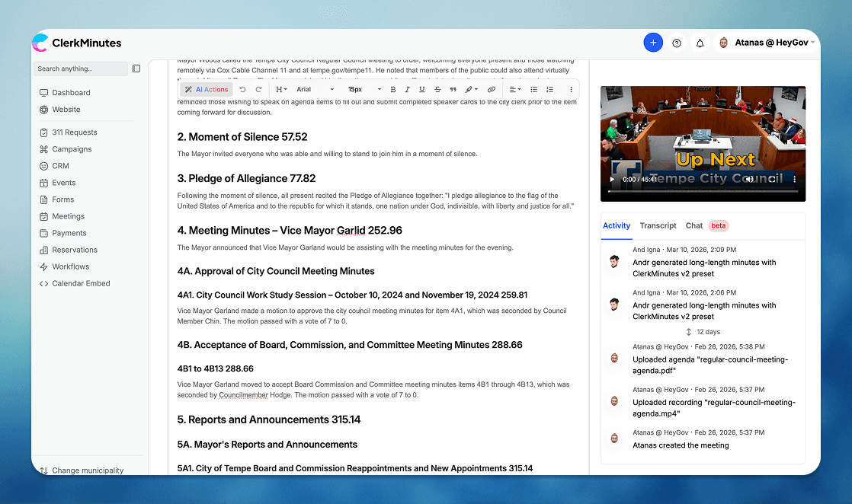
Task: Toggle bold formatting
Action: tap(393, 90)
